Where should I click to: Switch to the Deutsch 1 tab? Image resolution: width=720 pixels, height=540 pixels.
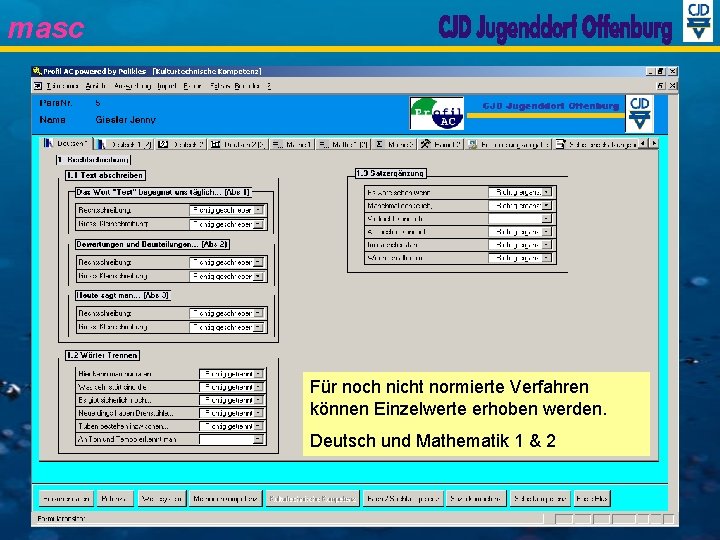(x=67, y=144)
